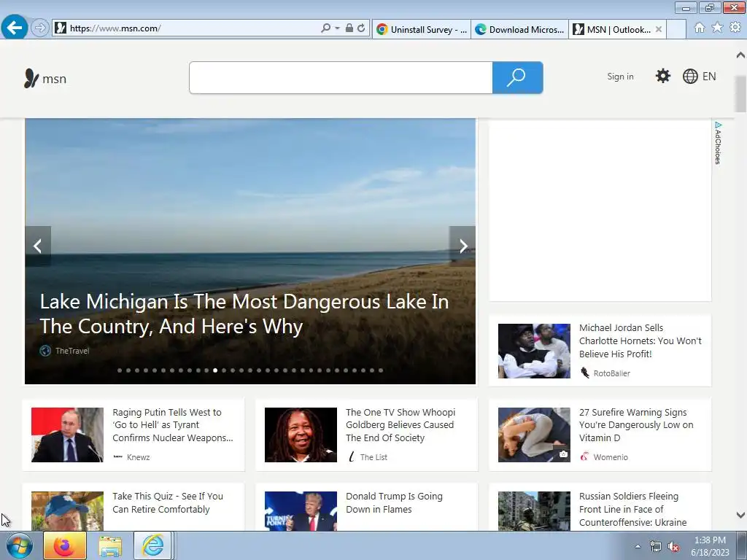
Task: Open the address bar autocomplete dropdown arrow
Action: coord(337,28)
